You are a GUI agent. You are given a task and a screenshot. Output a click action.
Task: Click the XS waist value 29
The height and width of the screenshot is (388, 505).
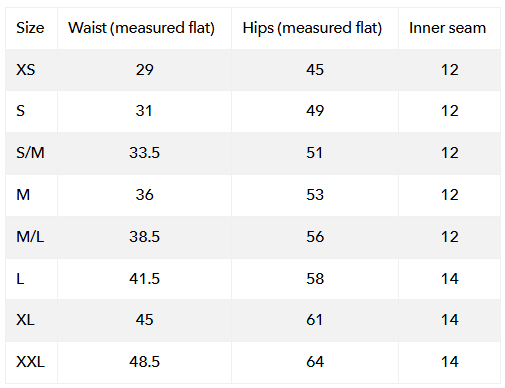(x=144, y=70)
